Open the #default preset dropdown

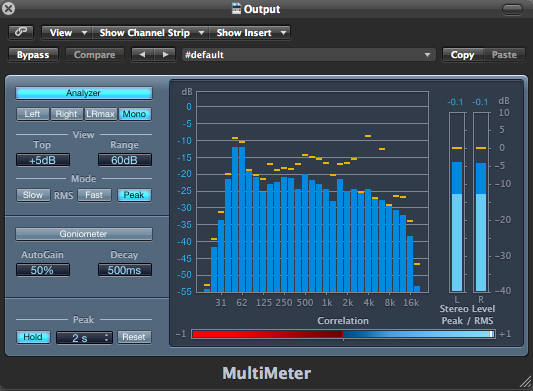pos(308,55)
